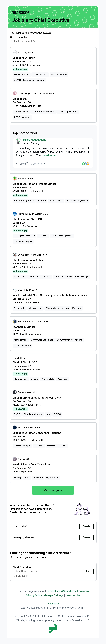Image resolution: width=106 pixels, height=644 pixels.
Task: Open the Manage Settings link
Action: coord(54,595)
